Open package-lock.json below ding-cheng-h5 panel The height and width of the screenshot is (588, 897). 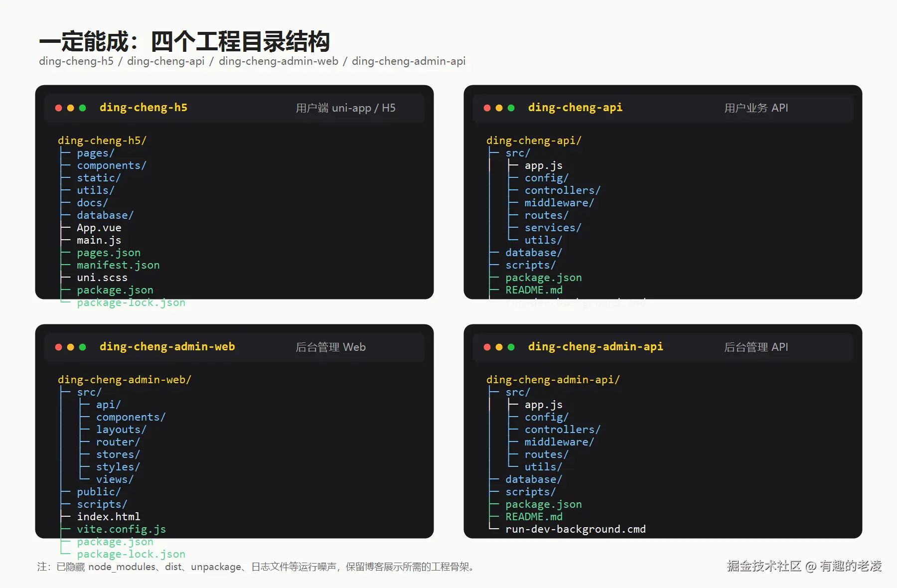(131, 303)
